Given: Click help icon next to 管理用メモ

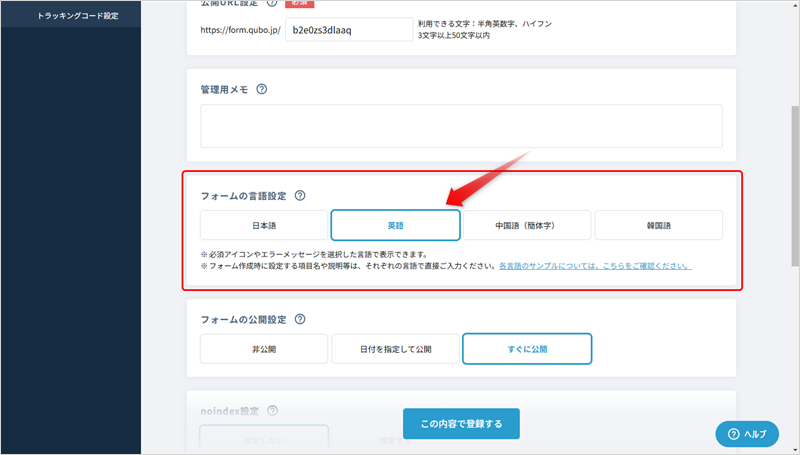Looking at the screenshot, I should [x=262, y=89].
